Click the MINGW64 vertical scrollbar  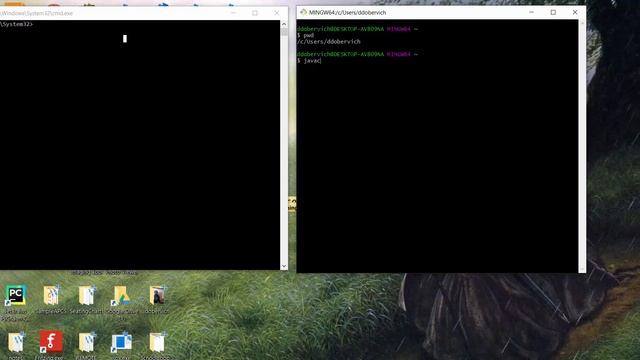(x=582, y=146)
